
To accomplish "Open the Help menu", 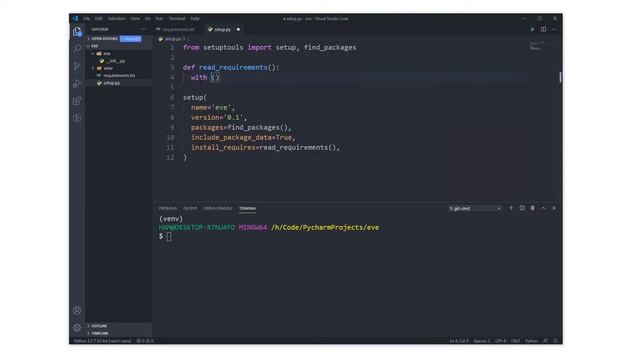I will (195, 18).
